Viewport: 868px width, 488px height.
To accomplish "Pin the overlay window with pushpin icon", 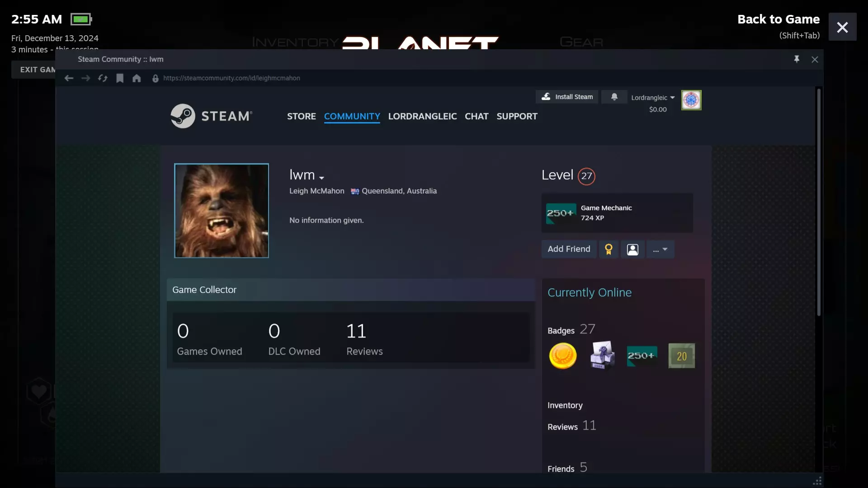I will 797,59.
